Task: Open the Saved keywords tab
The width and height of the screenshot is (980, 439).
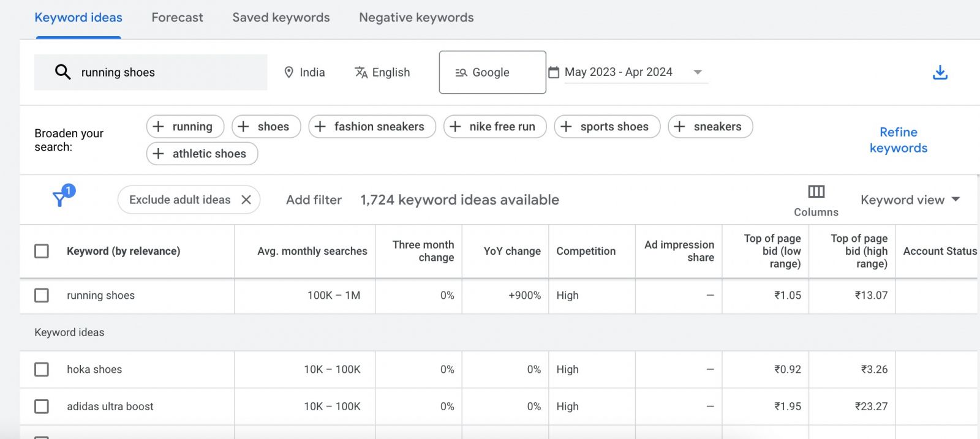Action: (281, 18)
